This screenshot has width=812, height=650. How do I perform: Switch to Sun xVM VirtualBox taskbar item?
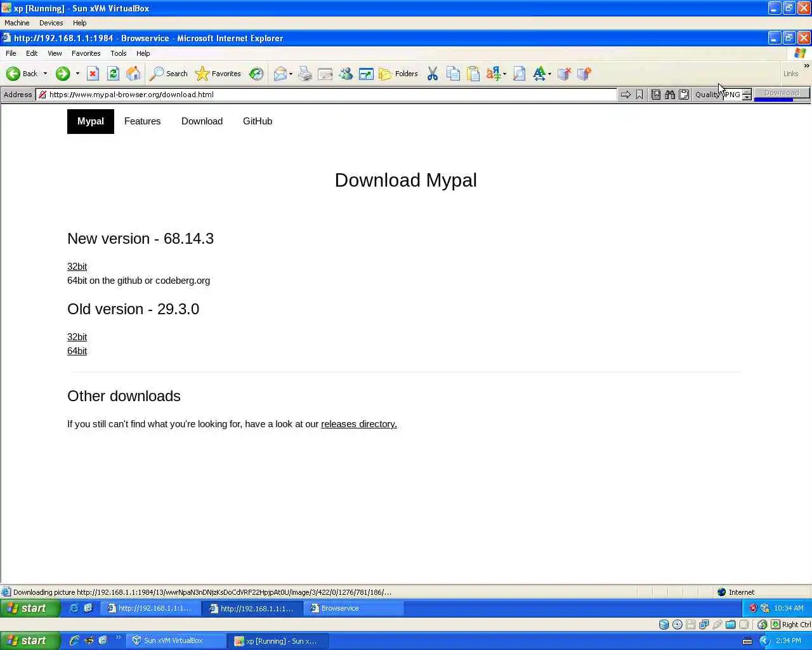pos(176,641)
